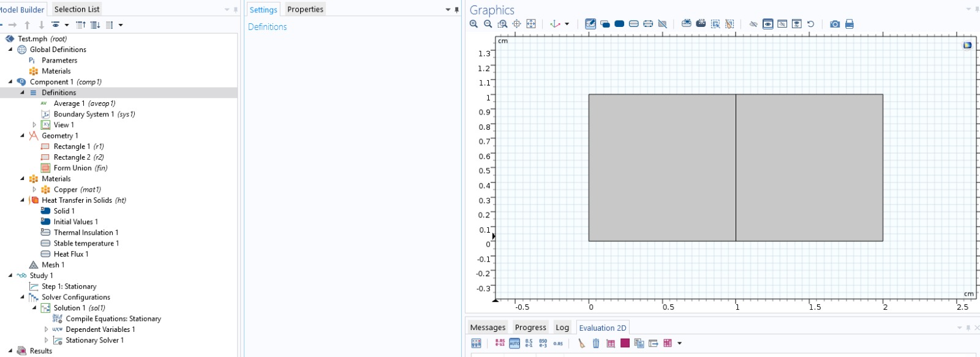
Task: Click the Zoom In magnifier icon
Action: (x=473, y=24)
